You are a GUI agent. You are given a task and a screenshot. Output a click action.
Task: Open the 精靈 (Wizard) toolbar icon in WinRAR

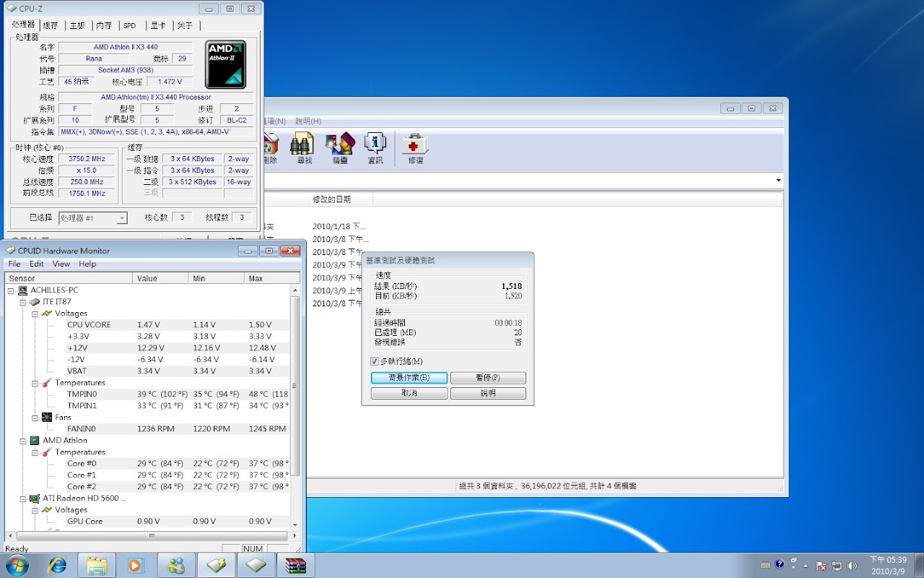click(x=340, y=148)
